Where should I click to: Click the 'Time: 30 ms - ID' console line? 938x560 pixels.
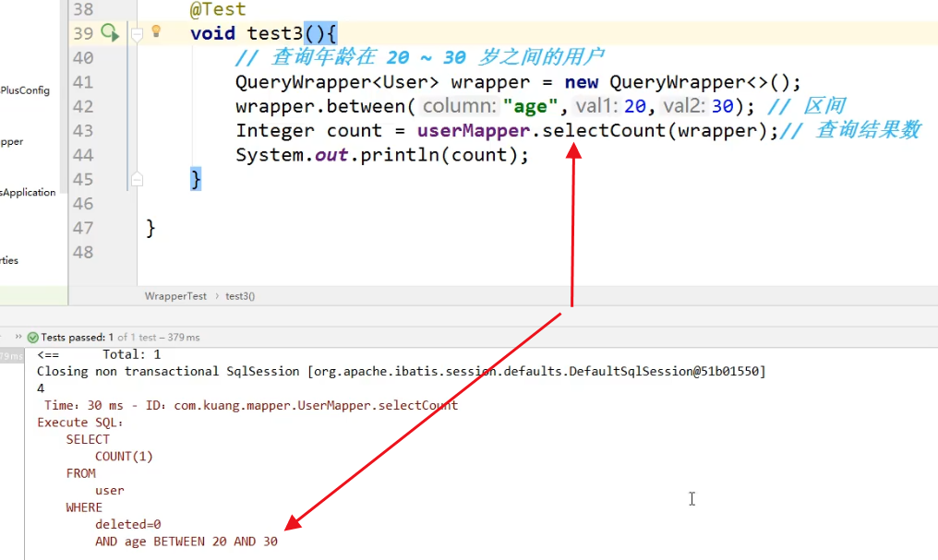pyautogui.click(x=250, y=405)
